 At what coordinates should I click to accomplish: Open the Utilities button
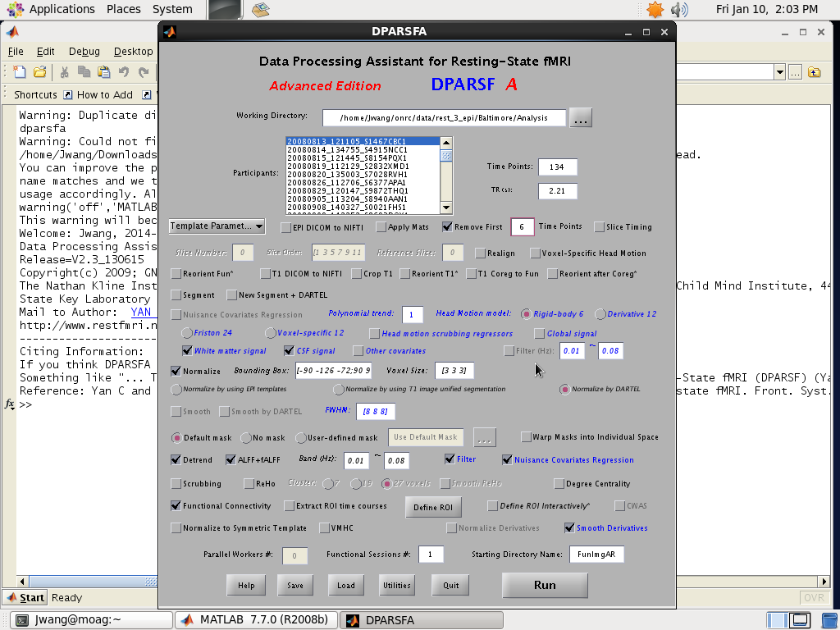point(397,585)
